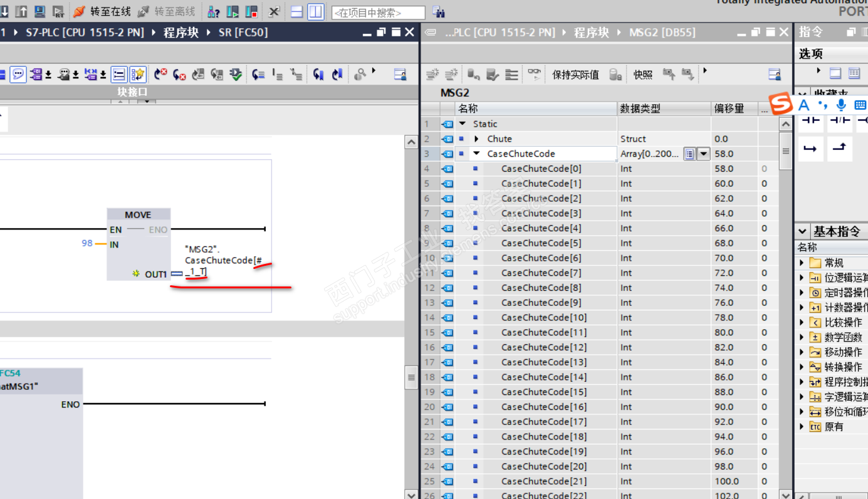Screen dimensions: 868x499
Task: Click the "MSG2".CaseChuteCode output operand
Action: click(223, 260)
